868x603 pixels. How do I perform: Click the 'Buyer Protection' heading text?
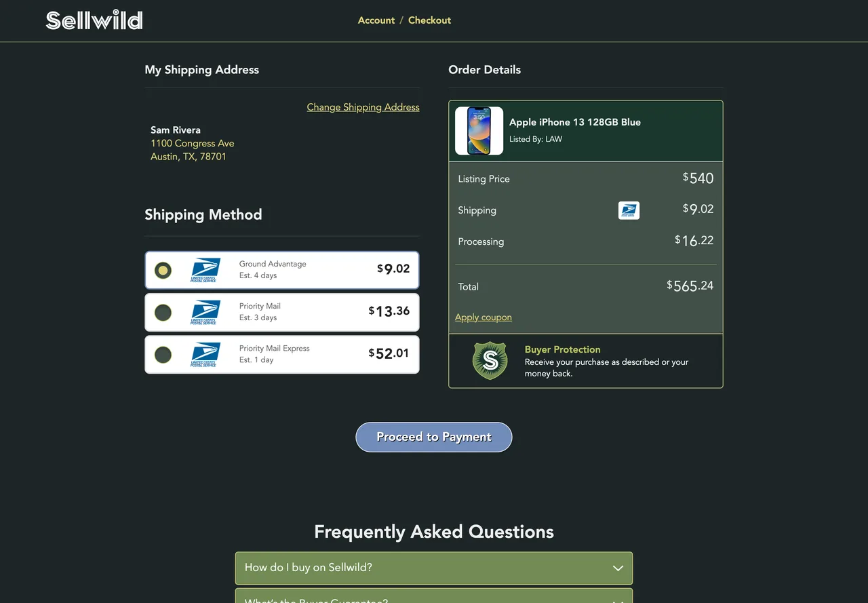(x=563, y=349)
